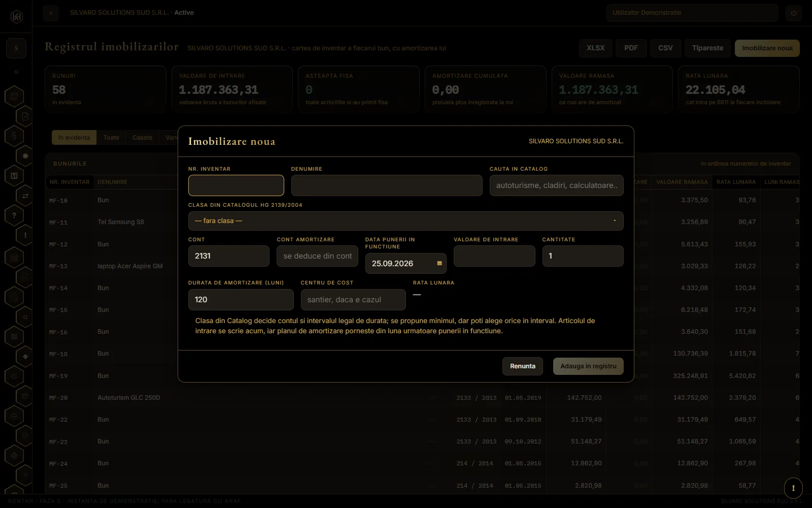This screenshot has width=812, height=508.
Task: Click the 'Utilizator Demonstratie' user field
Action: click(692, 13)
